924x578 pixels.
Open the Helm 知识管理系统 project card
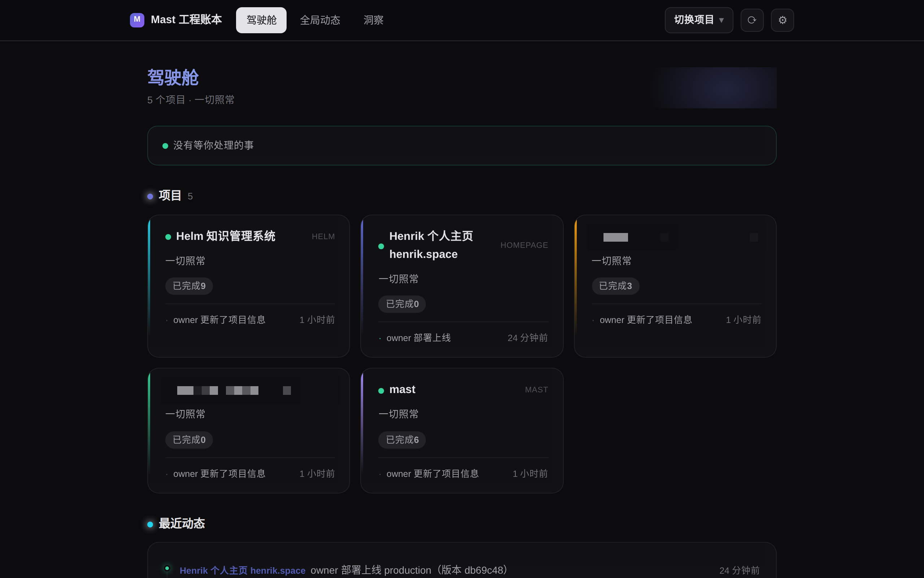point(249,286)
